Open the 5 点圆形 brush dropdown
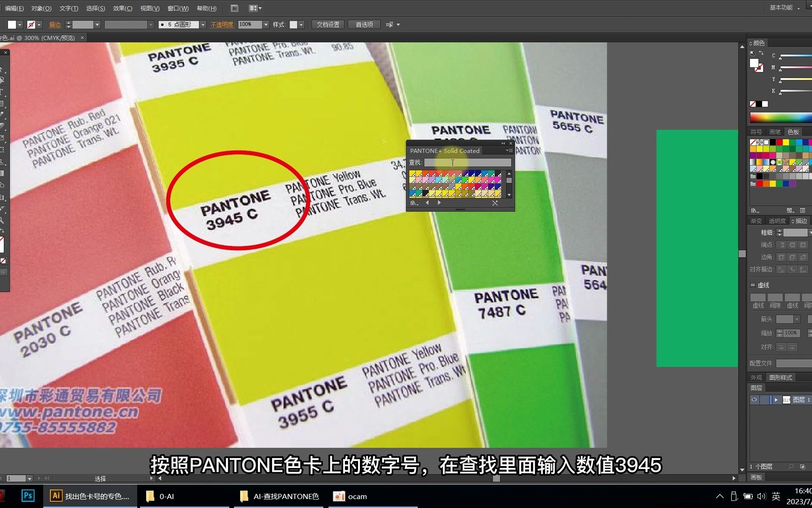This screenshot has width=812, height=508. coord(203,25)
